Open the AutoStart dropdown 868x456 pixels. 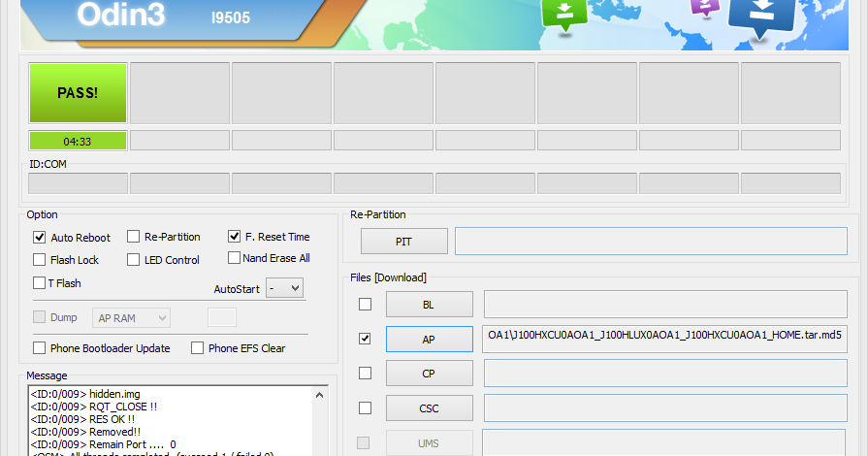coord(284,288)
